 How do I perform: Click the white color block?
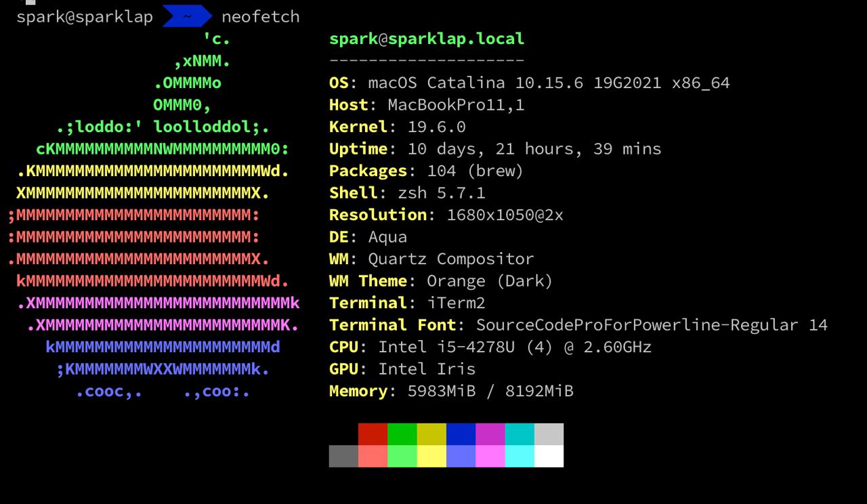(x=549, y=456)
